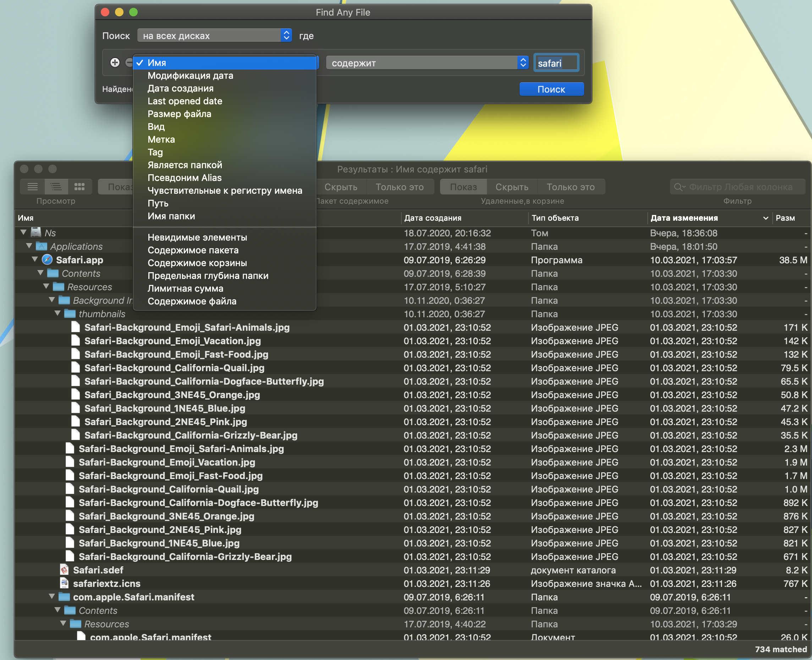This screenshot has width=812, height=660.
Task: Switch to icon grid view
Action: coord(79,187)
